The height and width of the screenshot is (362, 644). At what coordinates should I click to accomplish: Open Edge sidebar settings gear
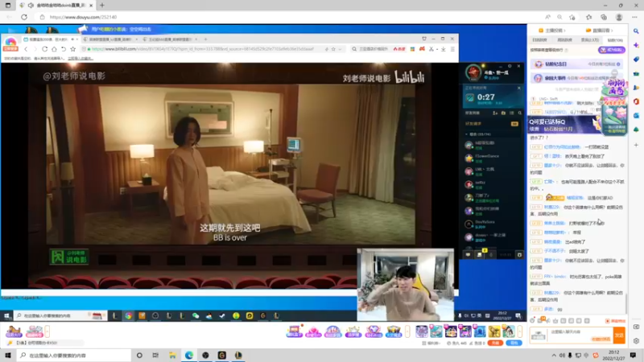[x=636, y=341]
